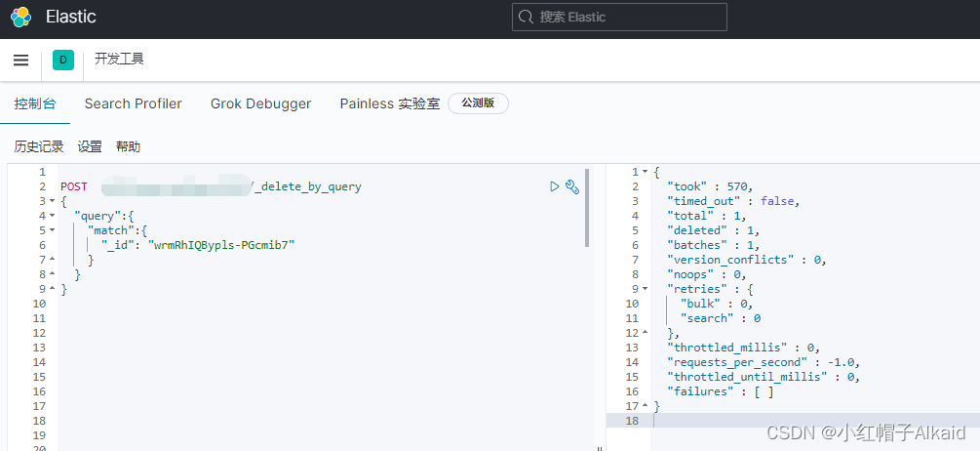Click fold marker at editor line 8
The height and width of the screenshot is (451, 980).
pyautogui.click(x=52, y=274)
